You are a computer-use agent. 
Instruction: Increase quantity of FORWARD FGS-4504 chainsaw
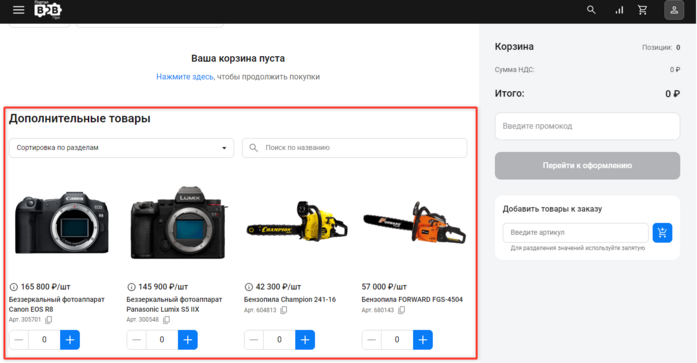point(423,340)
